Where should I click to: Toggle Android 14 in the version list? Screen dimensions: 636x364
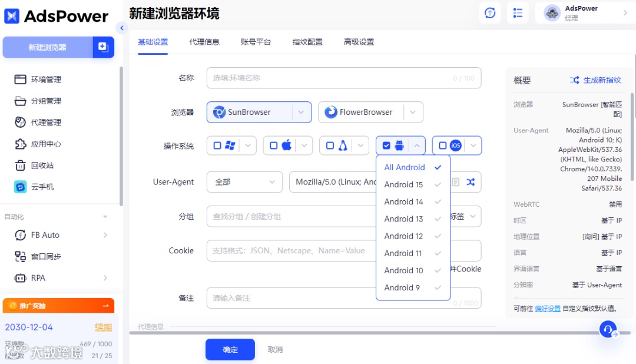coord(413,201)
